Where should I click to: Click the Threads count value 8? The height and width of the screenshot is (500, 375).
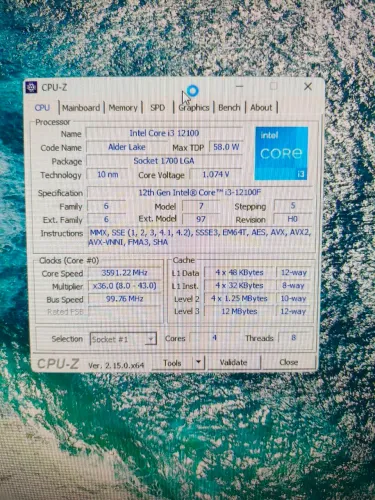294,338
